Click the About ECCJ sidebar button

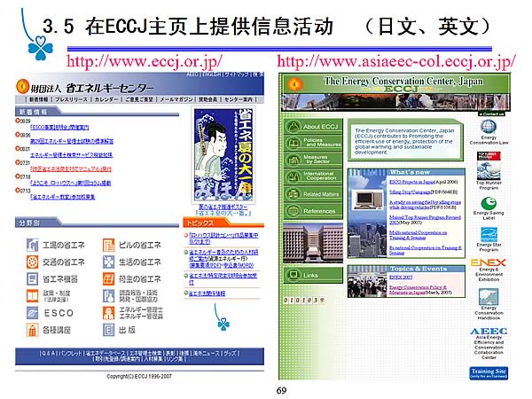coord(313,127)
